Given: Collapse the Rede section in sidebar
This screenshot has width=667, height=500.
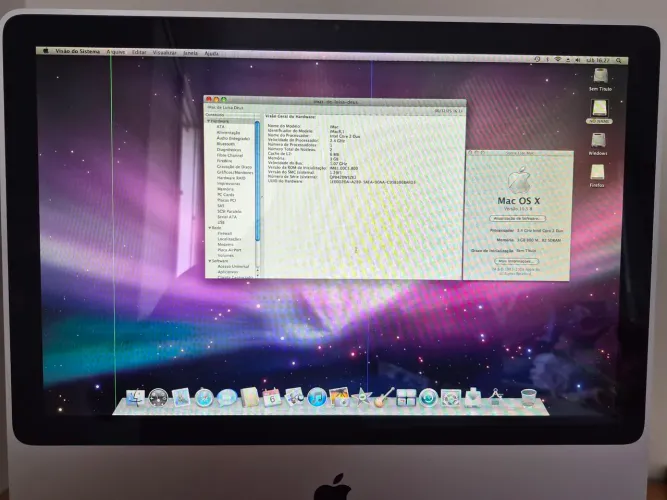Looking at the screenshot, I should coord(210,228).
